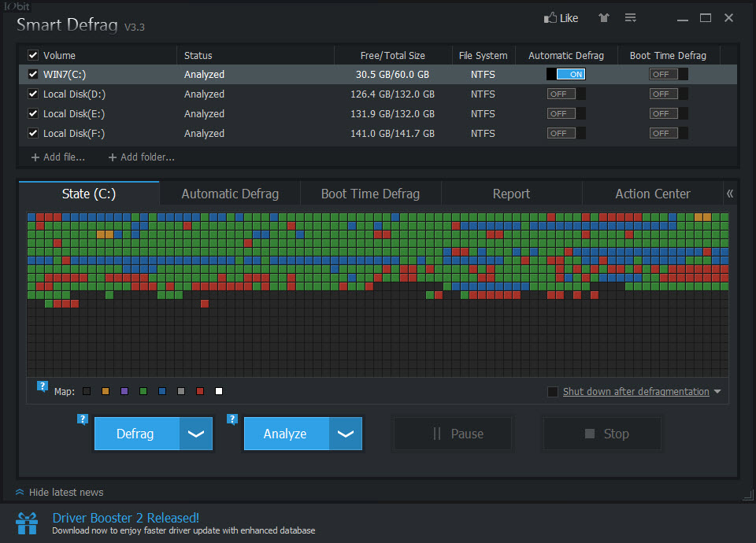Enable Automatic Defrag for Local Disk(D:)
This screenshot has height=543, width=756.
click(566, 94)
